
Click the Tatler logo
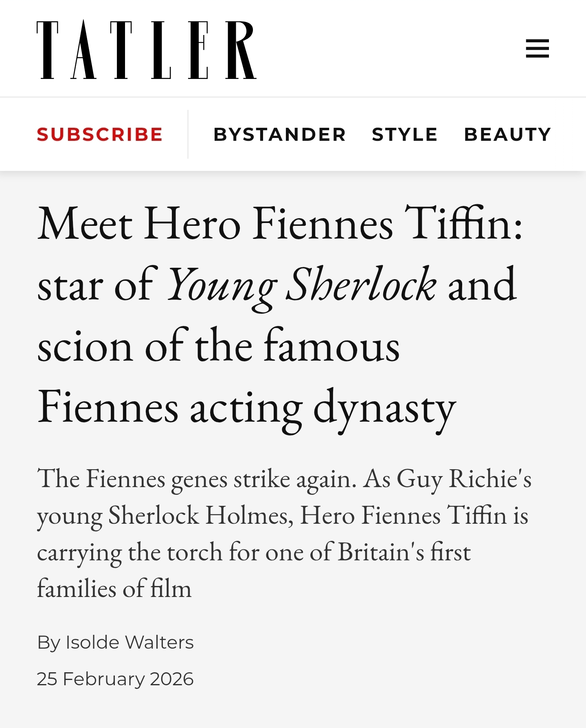[147, 49]
